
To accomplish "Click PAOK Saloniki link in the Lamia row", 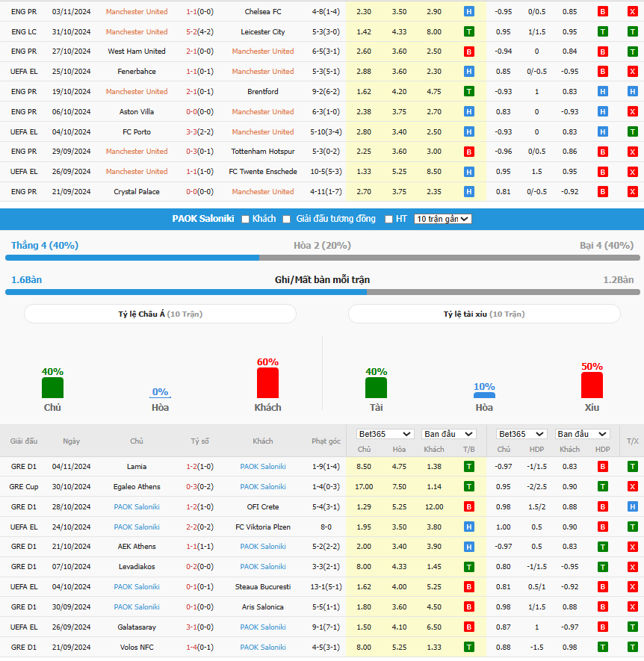I will (263, 467).
